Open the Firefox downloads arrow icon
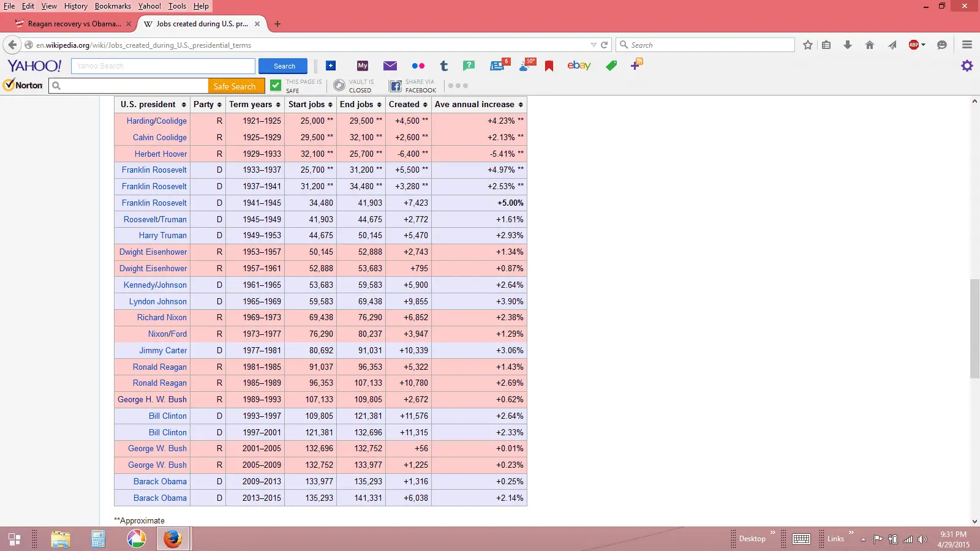This screenshot has width=980, height=551. pyautogui.click(x=848, y=45)
